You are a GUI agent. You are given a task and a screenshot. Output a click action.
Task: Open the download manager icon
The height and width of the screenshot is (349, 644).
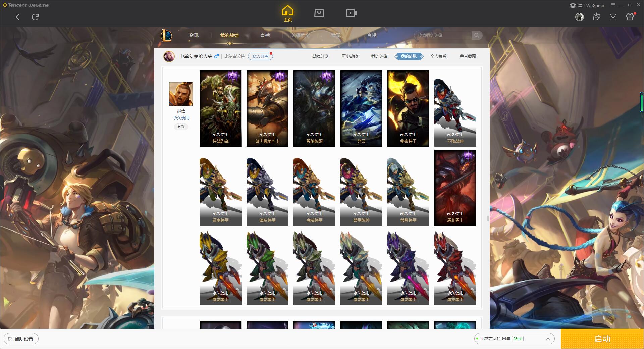coord(613,17)
